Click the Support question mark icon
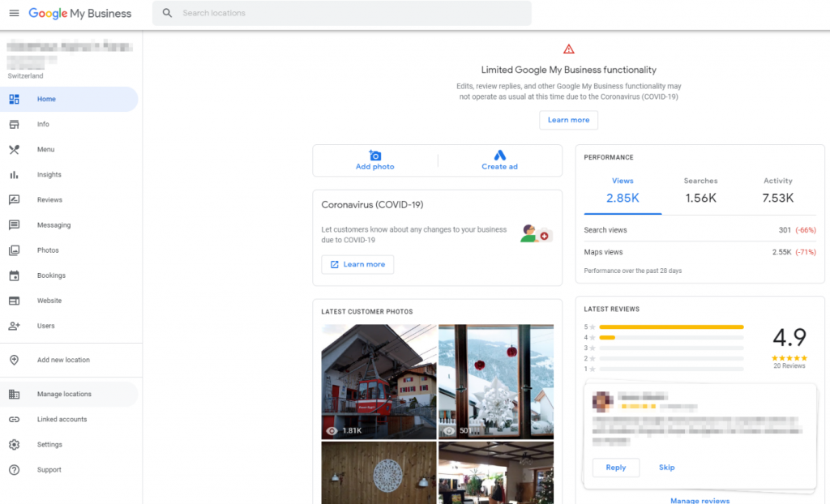Screen dimensions: 830x504 [15, 470]
